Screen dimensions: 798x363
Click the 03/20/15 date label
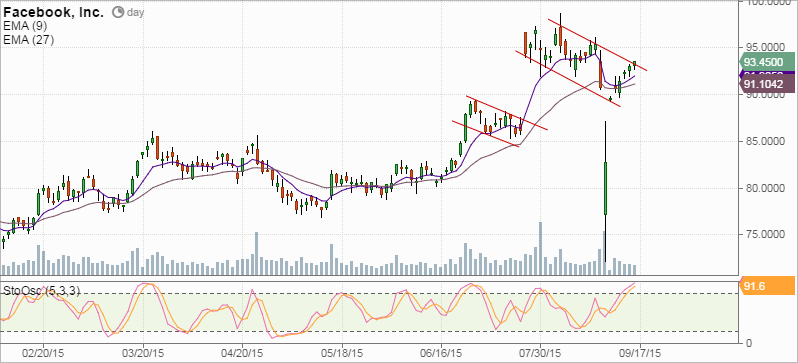pyautogui.click(x=142, y=353)
